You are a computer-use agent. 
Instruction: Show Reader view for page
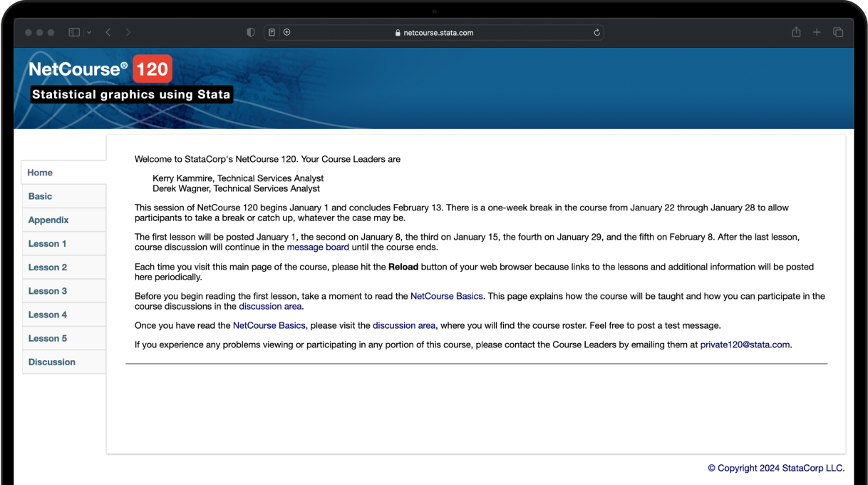point(272,32)
